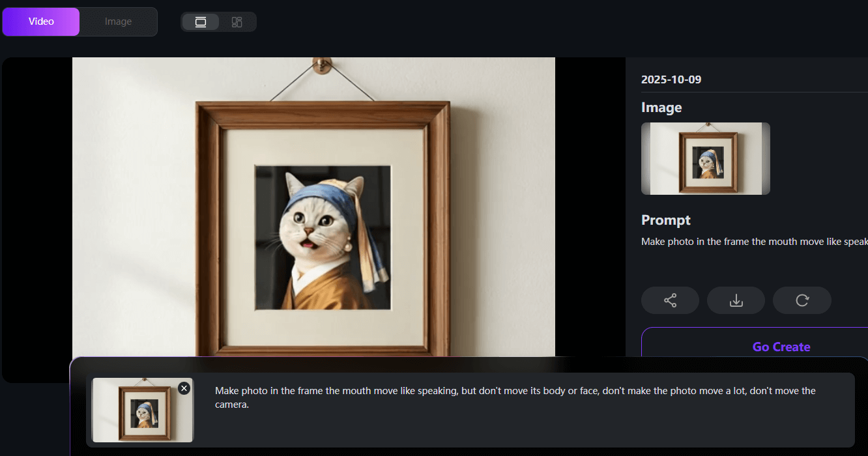Switch to the Video tab
This screenshot has width=868, height=456.
[x=41, y=21]
